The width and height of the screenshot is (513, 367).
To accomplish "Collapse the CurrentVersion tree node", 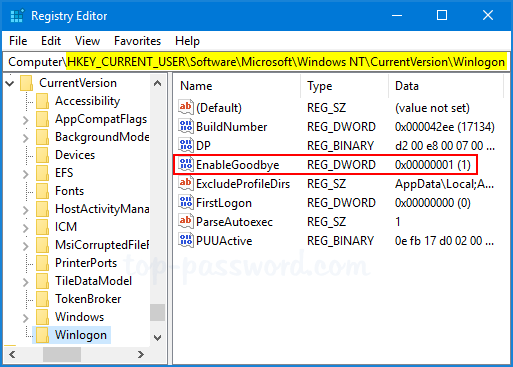I will (x=10, y=83).
